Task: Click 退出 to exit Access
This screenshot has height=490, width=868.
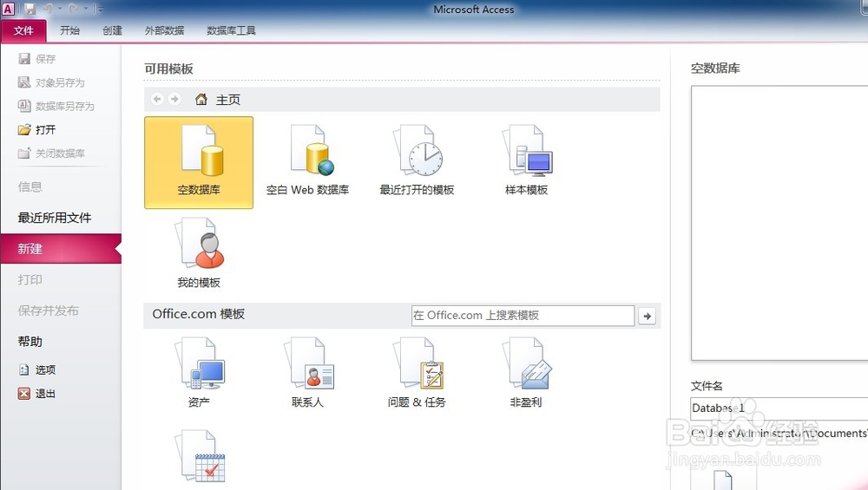Action: 37,393
